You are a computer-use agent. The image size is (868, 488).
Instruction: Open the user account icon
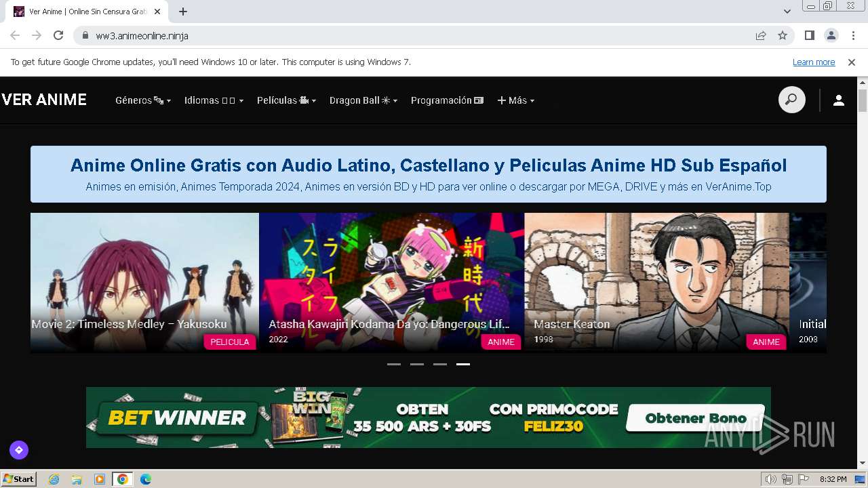coord(839,100)
